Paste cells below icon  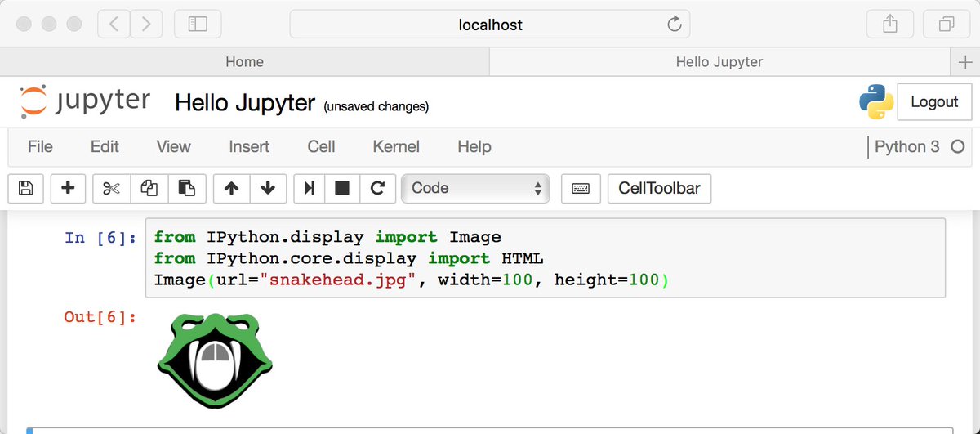(187, 188)
